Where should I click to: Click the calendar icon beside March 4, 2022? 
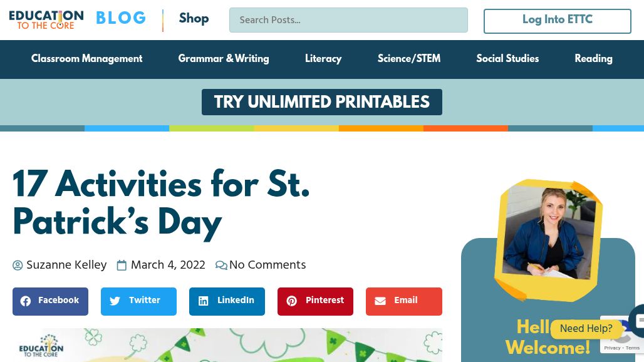pos(122,266)
